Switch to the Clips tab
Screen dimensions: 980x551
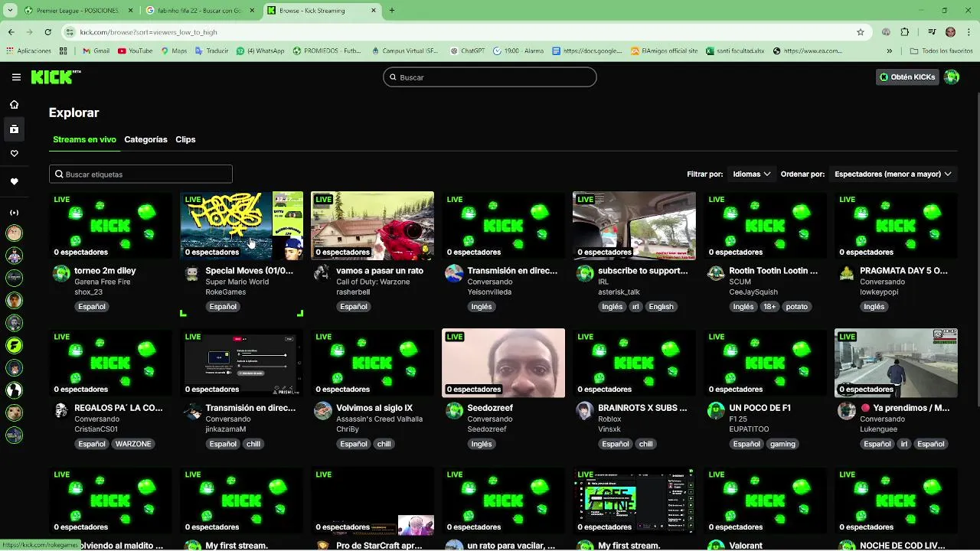[x=185, y=139]
